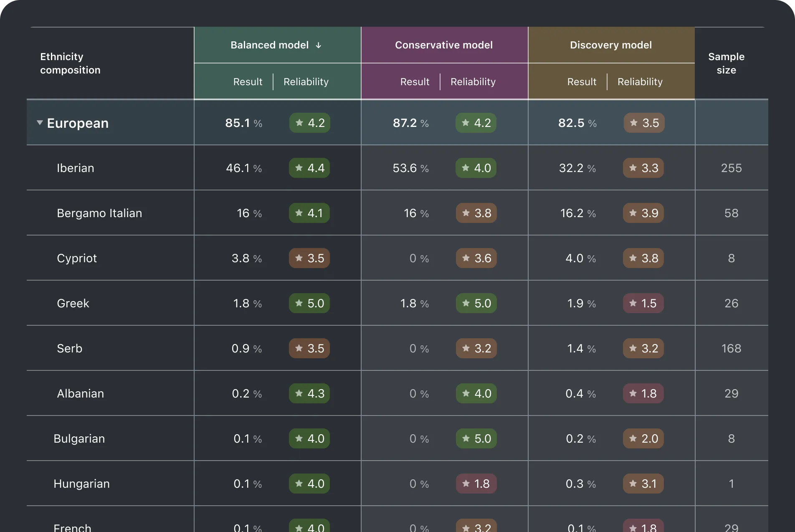Click Reliability subheader under Conservative model
This screenshot has width=795, height=532.
(473, 82)
